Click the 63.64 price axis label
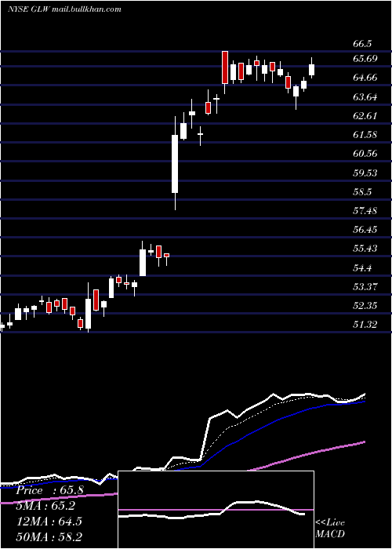Image resolution: width=392 pixels, height=549 pixels. pos(365,96)
